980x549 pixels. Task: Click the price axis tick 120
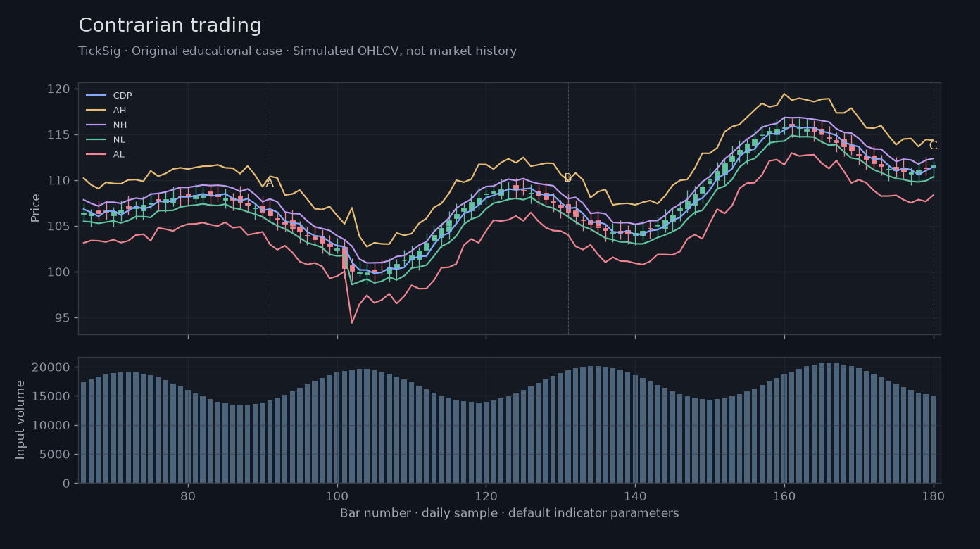pyautogui.click(x=59, y=89)
